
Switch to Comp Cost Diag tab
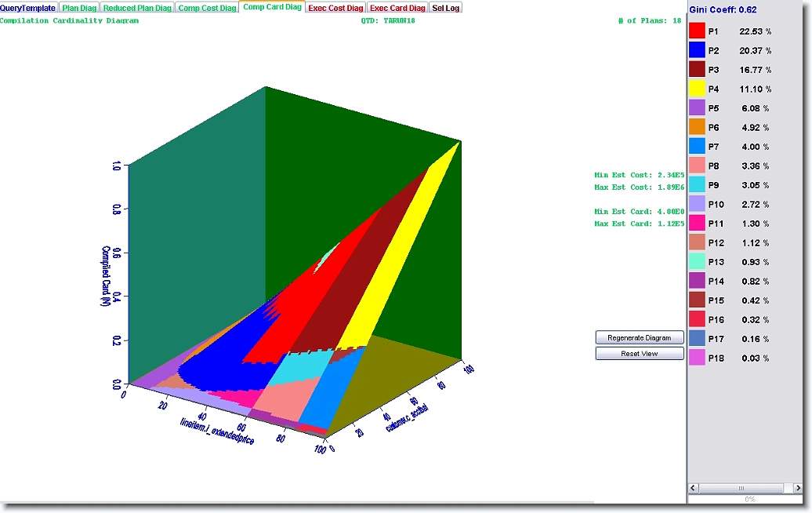point(207,8)
